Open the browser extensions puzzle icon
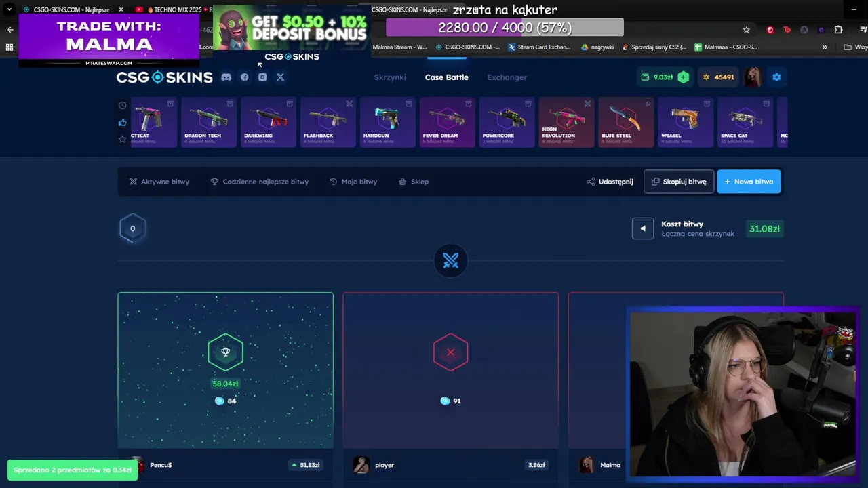The image size is (868, 488). click(838, 30)
